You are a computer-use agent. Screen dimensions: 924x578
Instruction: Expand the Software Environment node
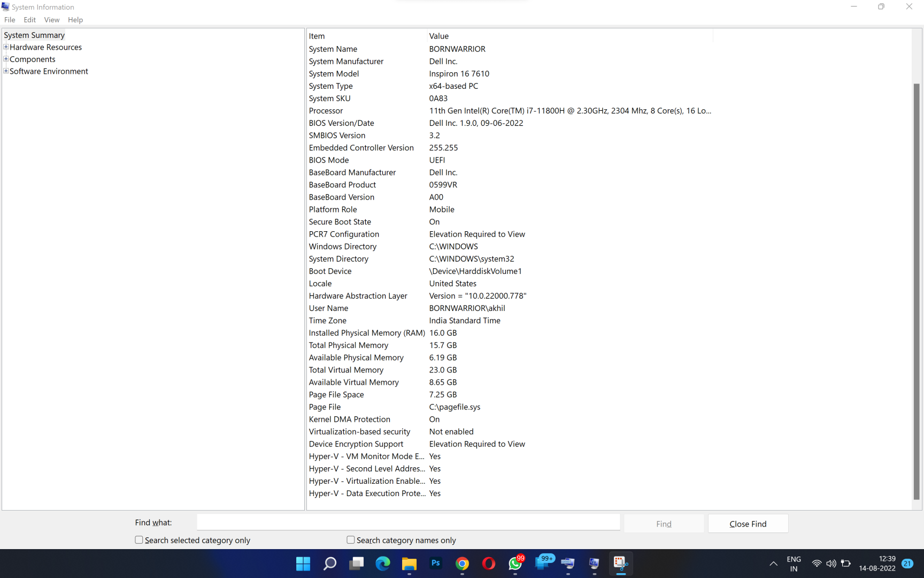[6, 71]
